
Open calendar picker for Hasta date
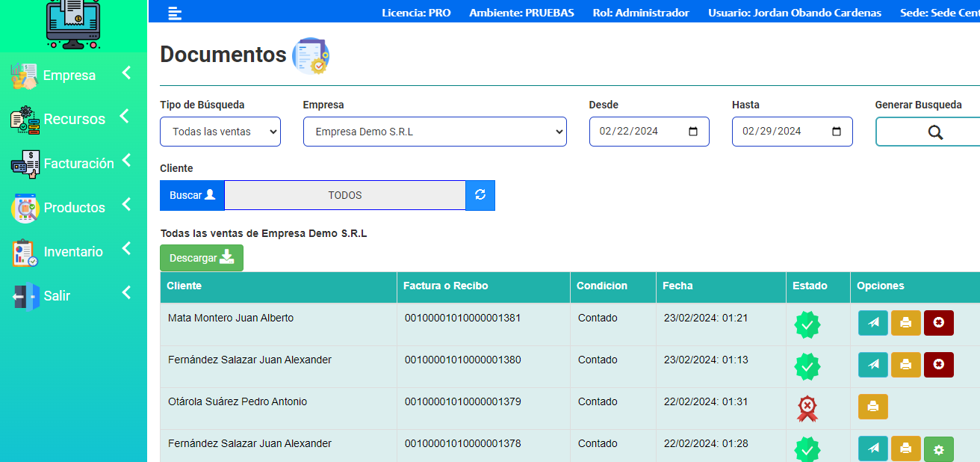click(836, 132)
